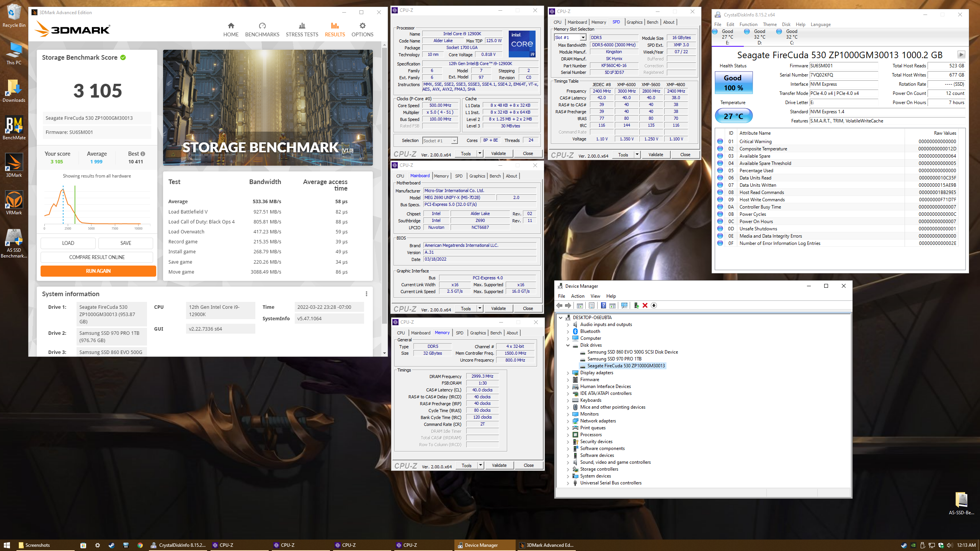Open Theme menu in CrystalDiskInfo

pyautogui.click(x=769, y=24)
